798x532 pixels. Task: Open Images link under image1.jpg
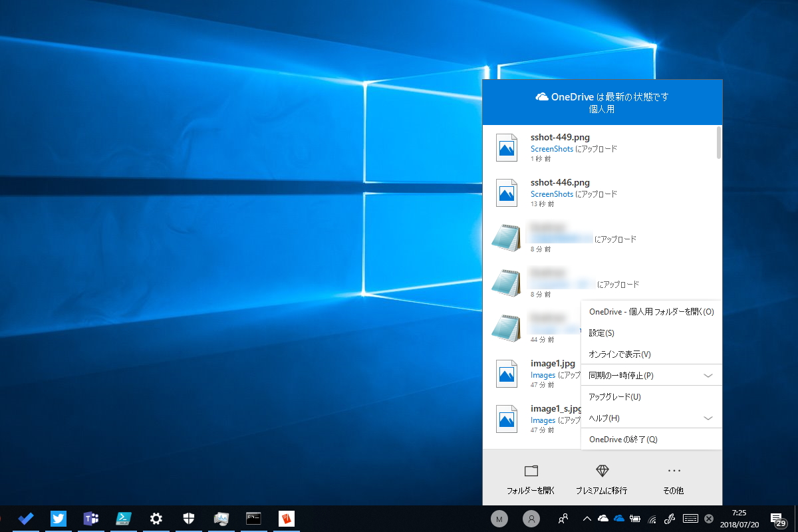(x=543, y=375)
